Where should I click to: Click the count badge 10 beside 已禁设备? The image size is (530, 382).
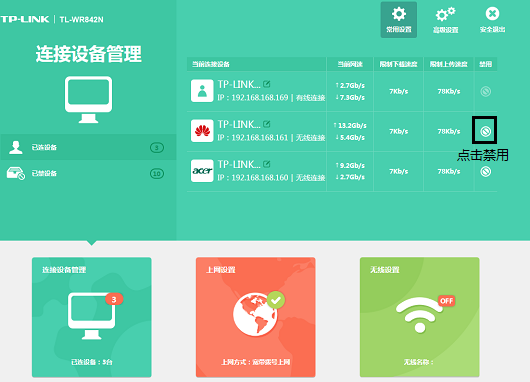tap(156, 173)
